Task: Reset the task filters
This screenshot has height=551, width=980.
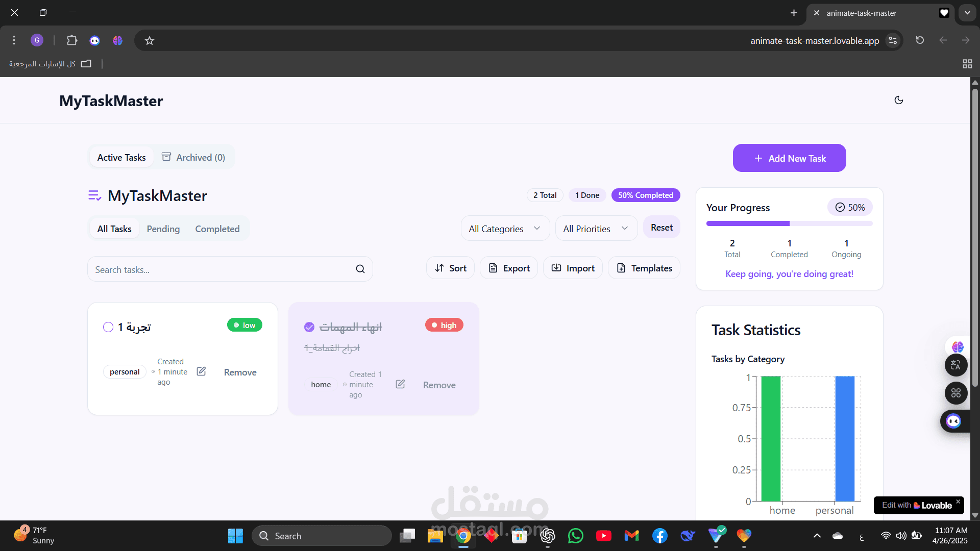Action: coord(661,228)
